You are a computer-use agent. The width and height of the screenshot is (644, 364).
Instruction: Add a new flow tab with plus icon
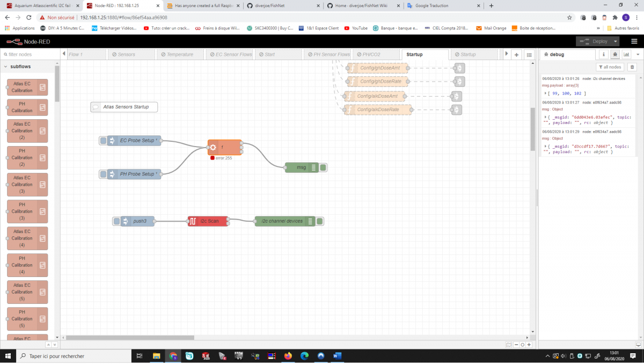point(516,55)
